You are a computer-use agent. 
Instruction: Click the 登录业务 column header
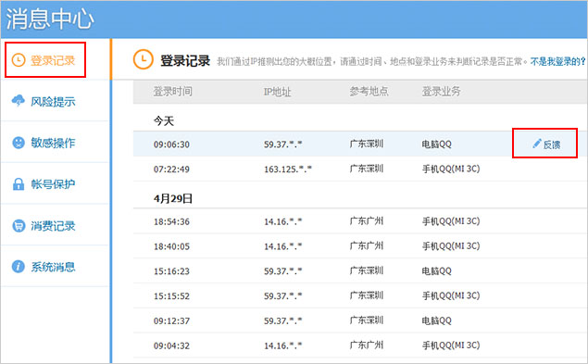[442, 91]
